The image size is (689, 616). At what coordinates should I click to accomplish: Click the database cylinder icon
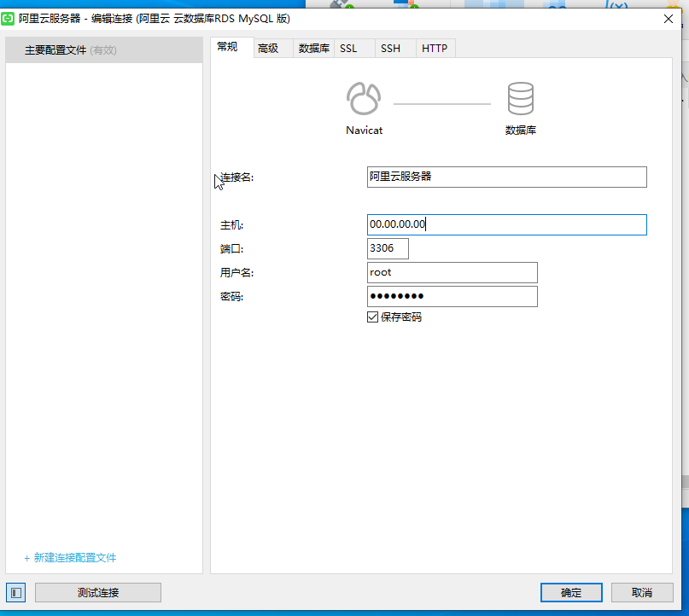point(521,98)
